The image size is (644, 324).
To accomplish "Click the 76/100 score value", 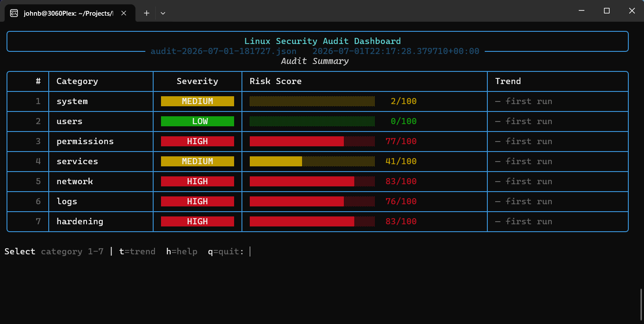I will click(x=401, y=202).
